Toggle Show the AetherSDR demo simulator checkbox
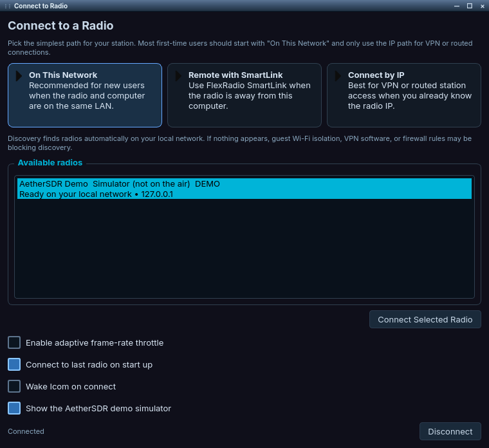Screen dimensions: 489x448 point(14,408)
